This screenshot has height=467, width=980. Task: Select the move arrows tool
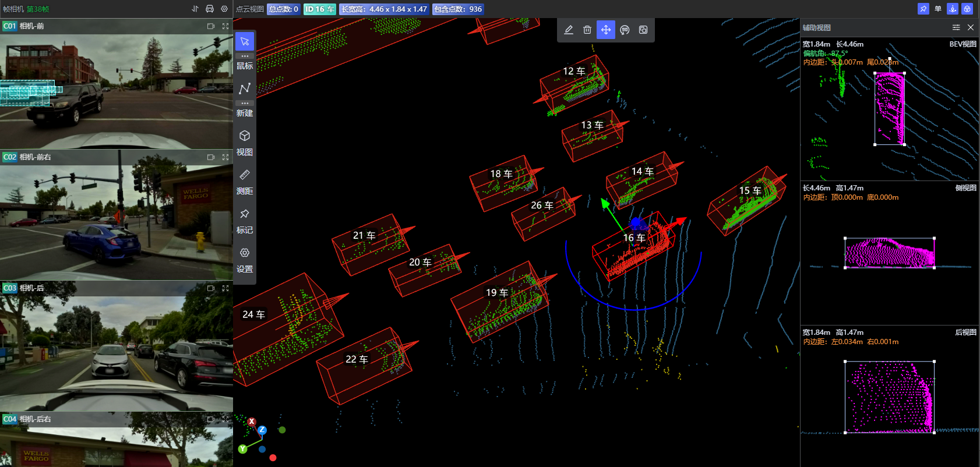pyautogui.click(x=606, y=30)
